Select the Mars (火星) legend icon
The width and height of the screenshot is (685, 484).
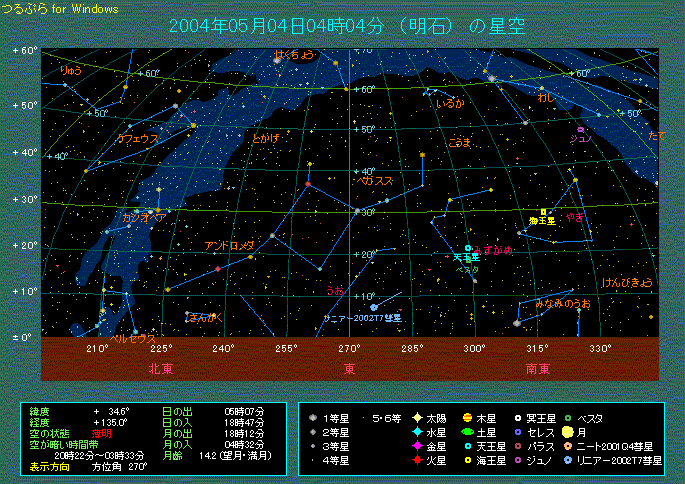[x=416, y=460]
